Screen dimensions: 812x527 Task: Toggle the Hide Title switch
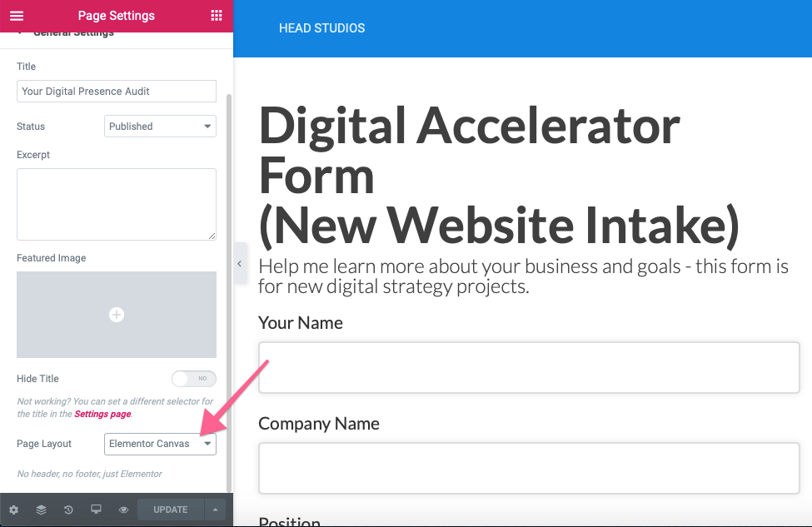[193, 379]
